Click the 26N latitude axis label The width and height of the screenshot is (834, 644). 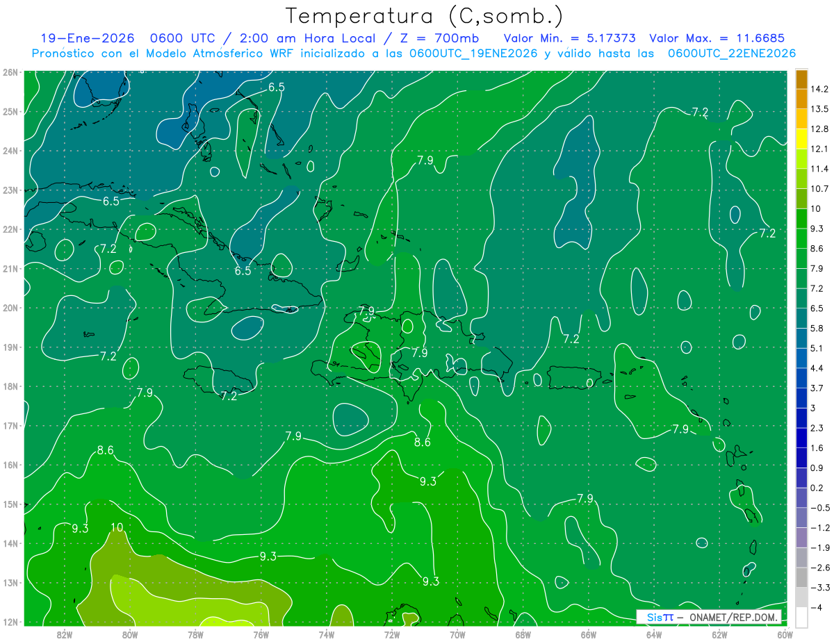[x=10, y=72]
